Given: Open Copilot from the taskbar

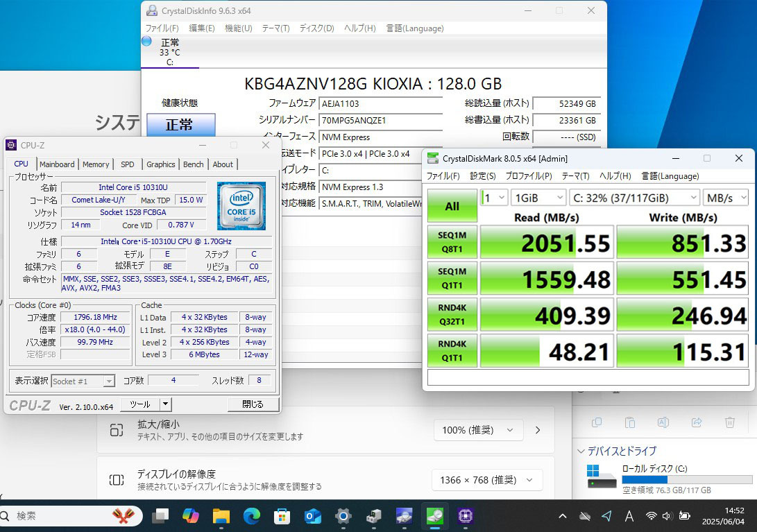Looking at the screenshot, I should tap(191, 516).
